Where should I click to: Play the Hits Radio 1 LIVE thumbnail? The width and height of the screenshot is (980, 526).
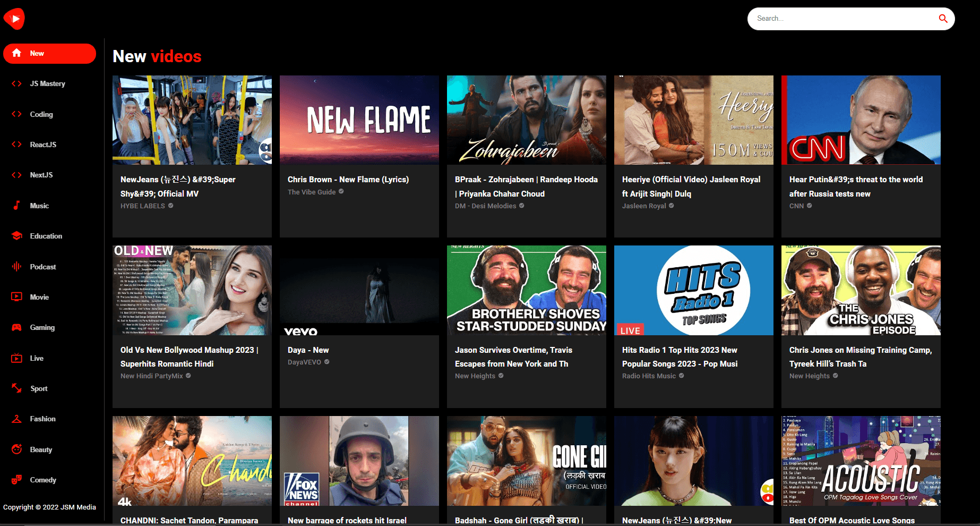[694, 290]
